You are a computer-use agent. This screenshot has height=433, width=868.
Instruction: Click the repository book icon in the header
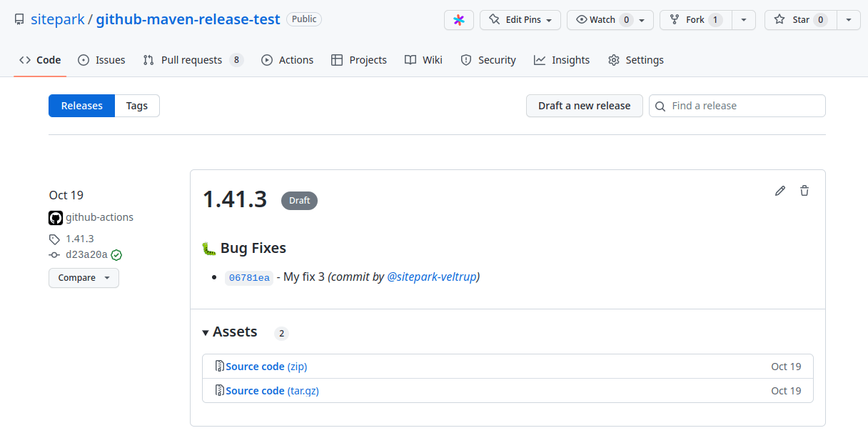click(19, 19)
